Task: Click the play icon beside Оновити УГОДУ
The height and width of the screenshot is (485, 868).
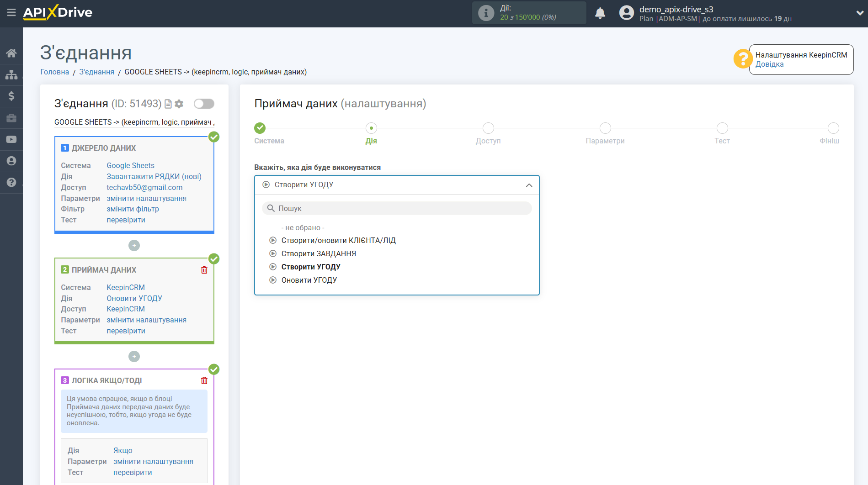Action: (273, 280)
